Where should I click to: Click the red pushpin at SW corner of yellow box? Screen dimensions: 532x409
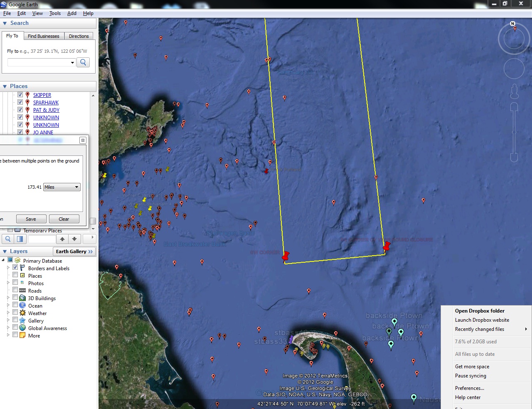[x=286, y=256]
